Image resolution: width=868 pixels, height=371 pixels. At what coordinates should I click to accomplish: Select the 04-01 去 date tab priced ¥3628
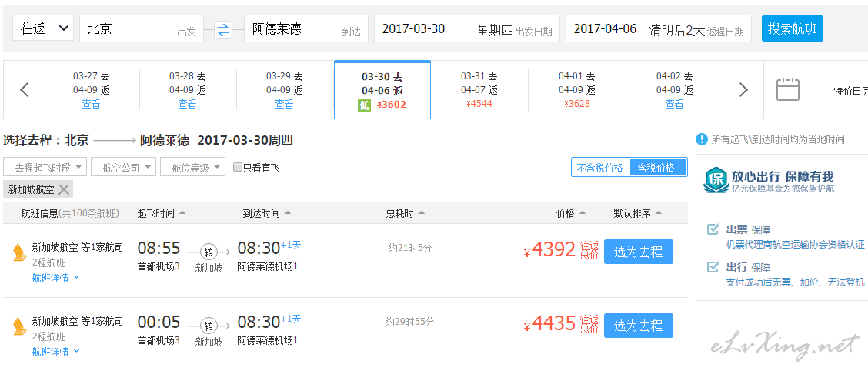pos(577,90)
